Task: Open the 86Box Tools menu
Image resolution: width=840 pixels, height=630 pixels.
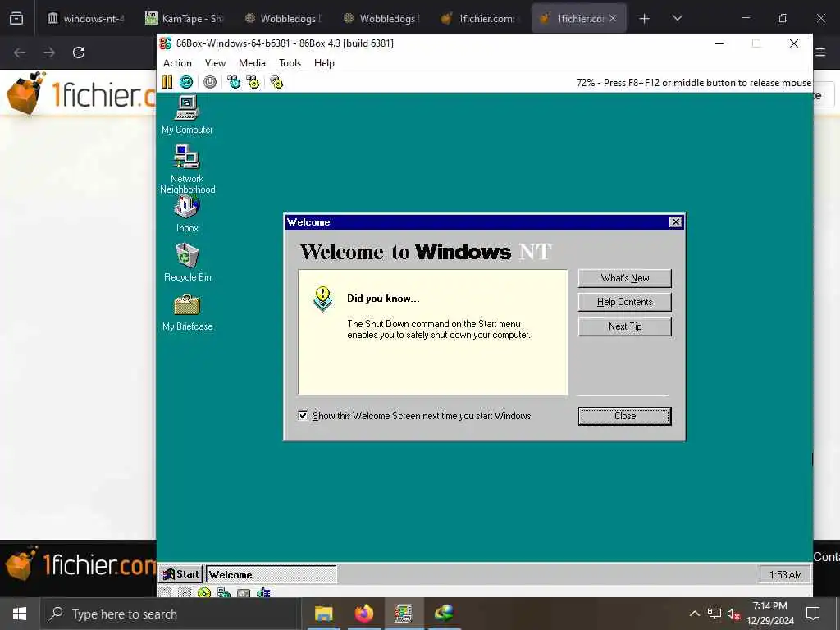Action: click(290, 62)
